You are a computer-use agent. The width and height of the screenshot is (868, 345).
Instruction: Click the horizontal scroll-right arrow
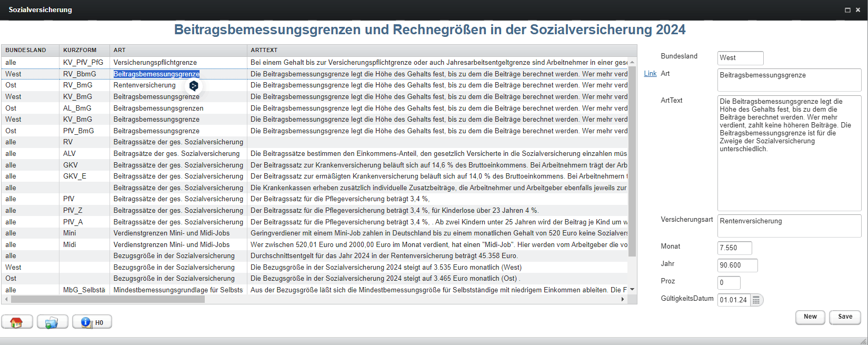point(623,299)
